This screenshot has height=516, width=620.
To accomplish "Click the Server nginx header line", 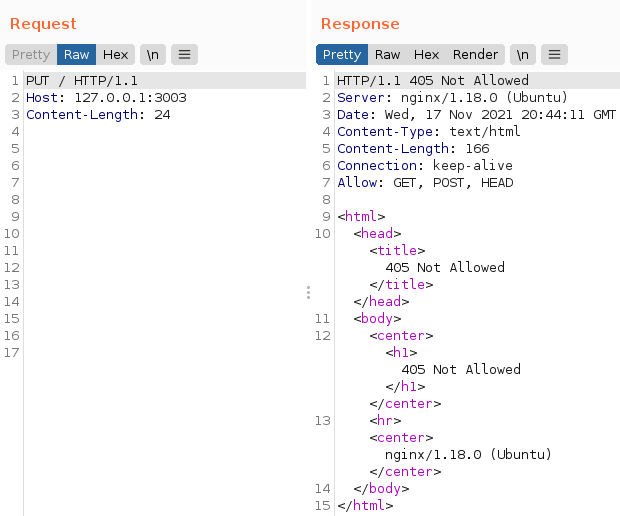I will point(452,98).
